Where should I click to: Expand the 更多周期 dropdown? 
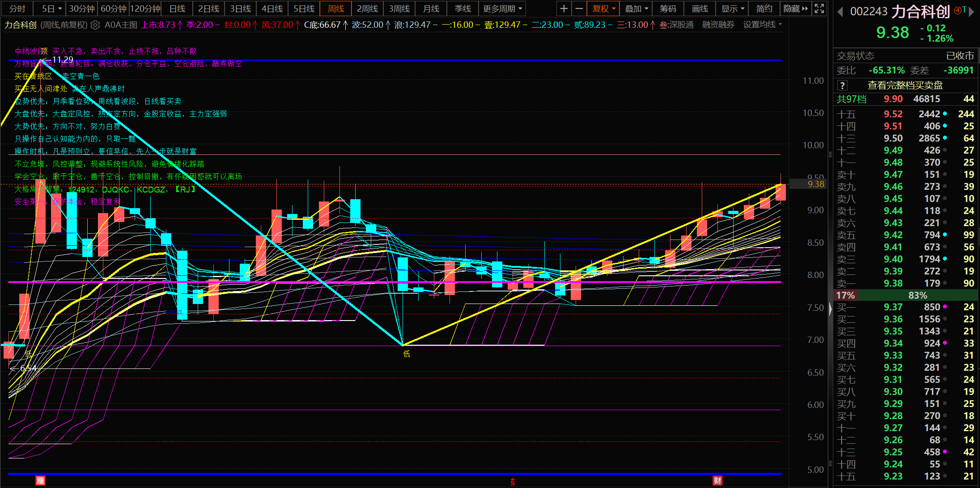click(502, 9)
